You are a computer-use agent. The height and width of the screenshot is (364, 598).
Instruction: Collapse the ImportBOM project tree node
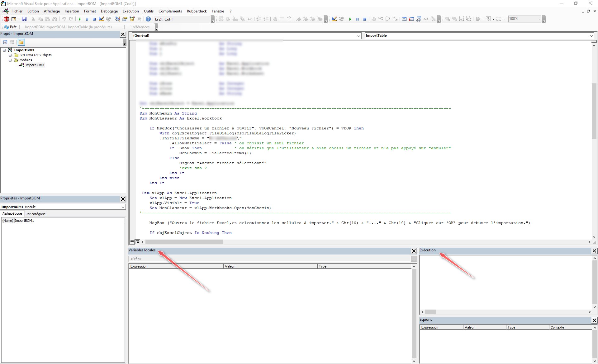(x=4, y=50)
